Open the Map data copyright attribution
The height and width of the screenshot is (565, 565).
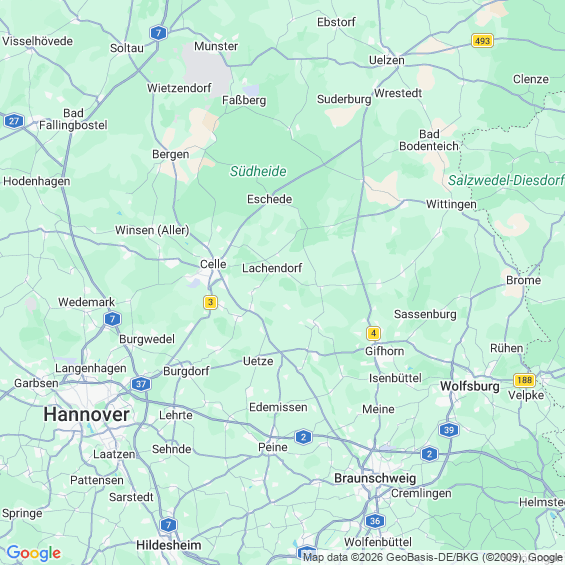433,557
